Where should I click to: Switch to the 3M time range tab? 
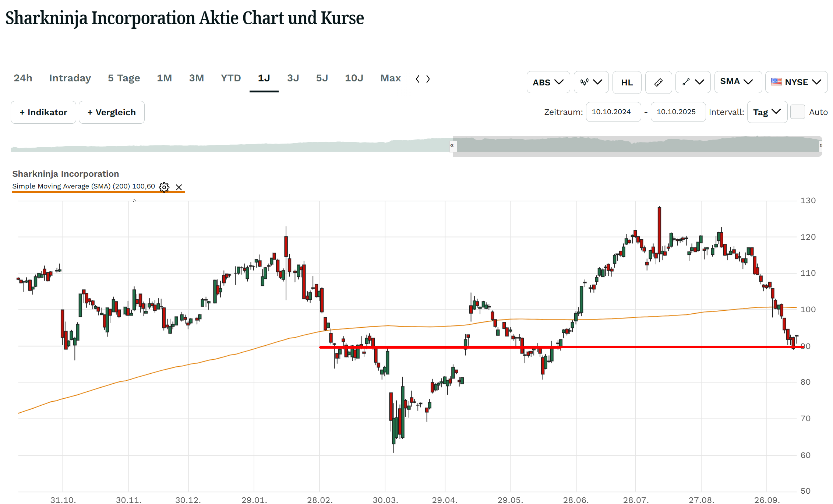point(196,78)
